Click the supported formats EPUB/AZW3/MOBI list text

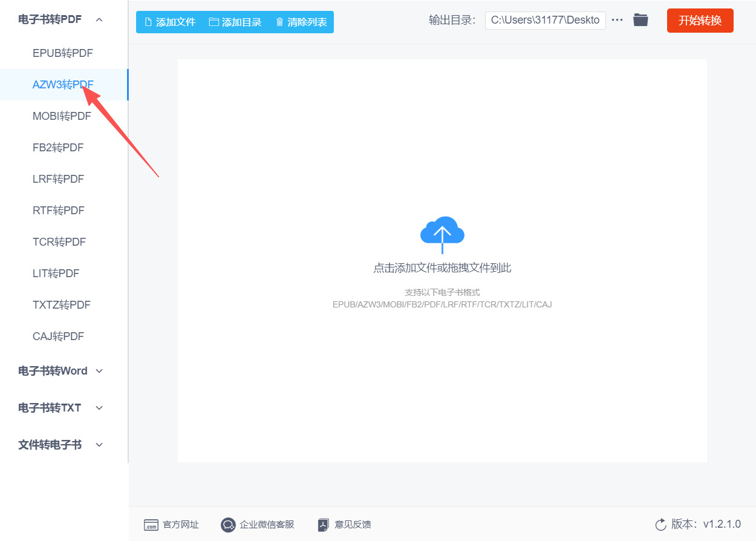[442, 304]
